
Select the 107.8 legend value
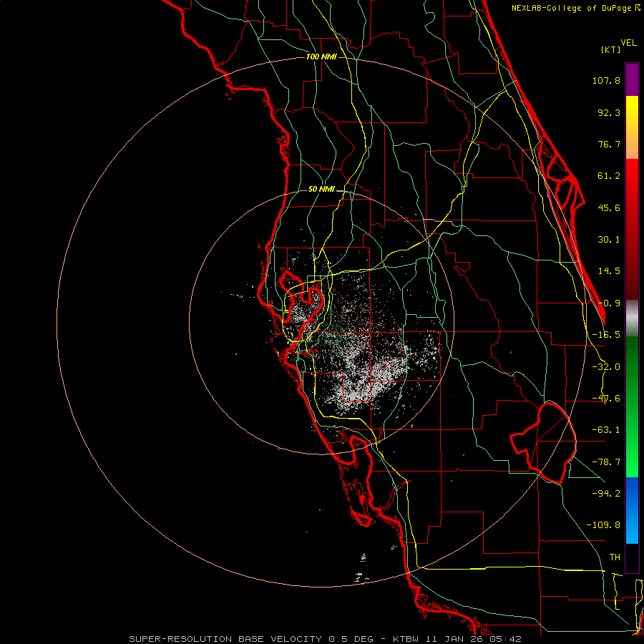coord(606,80)
